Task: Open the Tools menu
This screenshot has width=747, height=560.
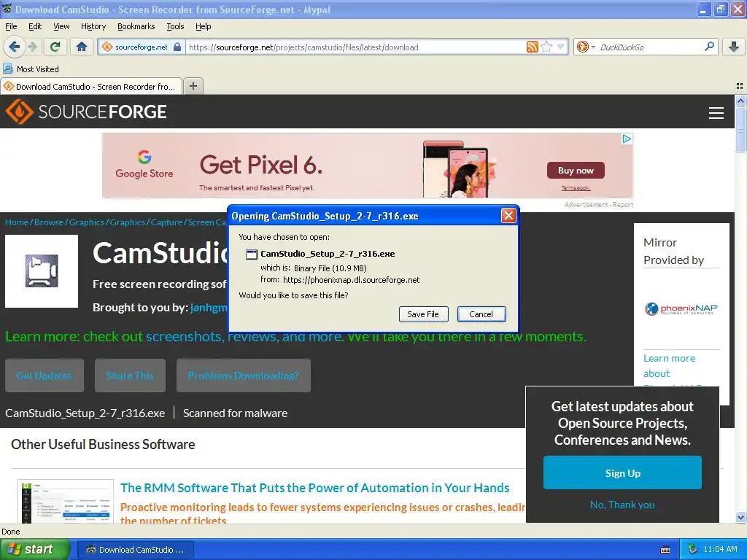Action: click(x=175, y=26)
